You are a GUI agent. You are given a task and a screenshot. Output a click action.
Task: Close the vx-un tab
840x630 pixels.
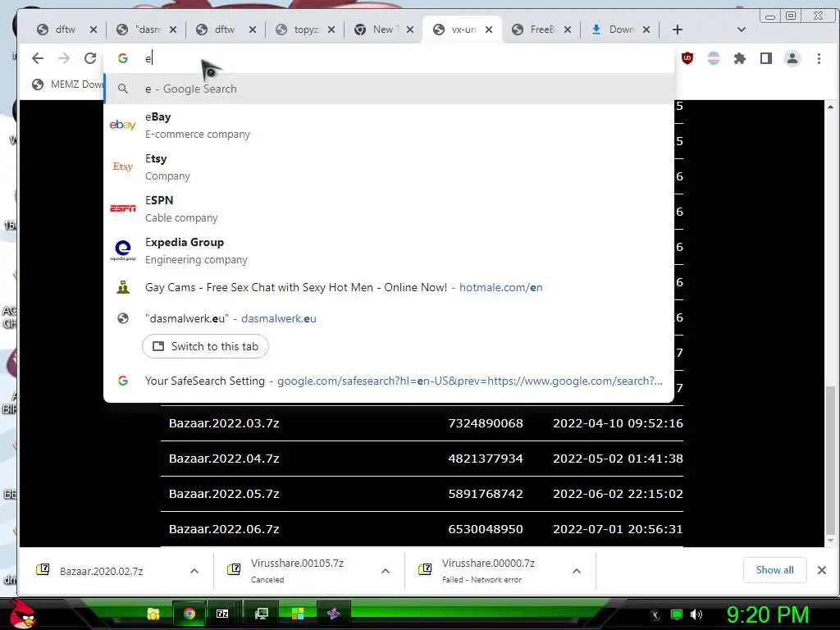pyautogui.click(x=489, y=30)
